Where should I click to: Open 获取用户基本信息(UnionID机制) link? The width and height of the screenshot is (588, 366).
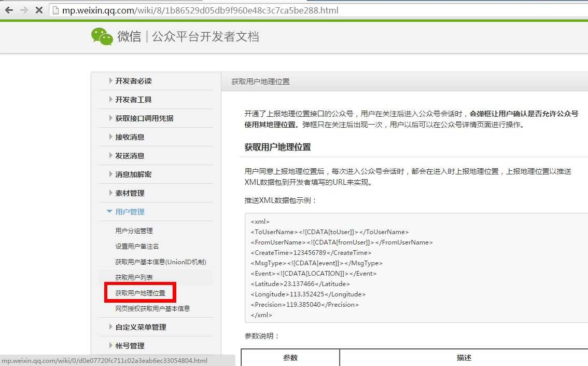[x=161, y=262]
